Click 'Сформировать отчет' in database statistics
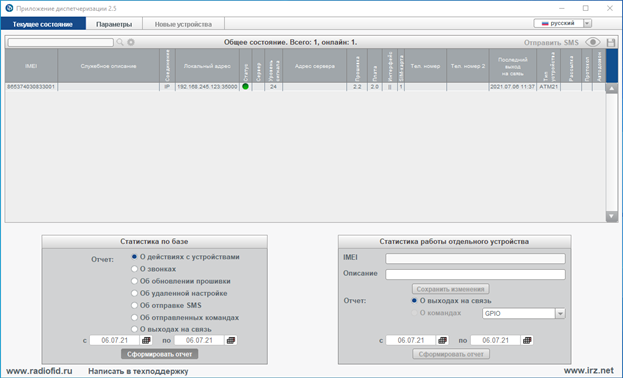The height and width of the screenshot is (378, 623). point(159,354)
